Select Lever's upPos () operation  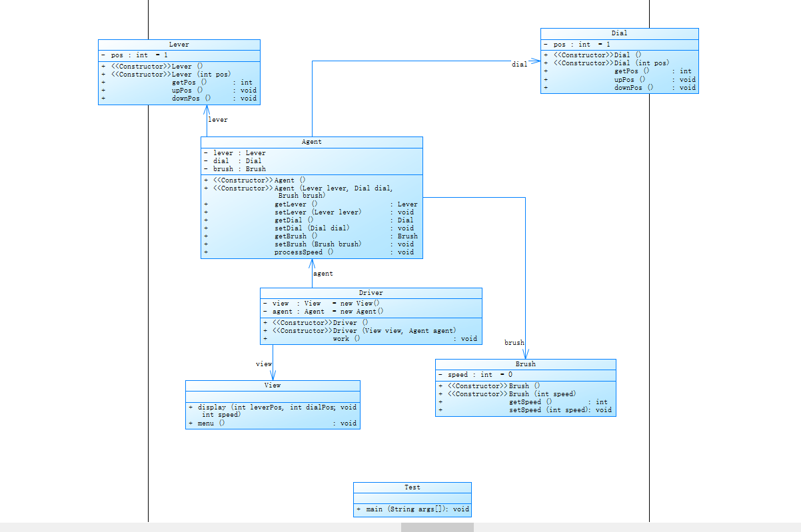179,91
